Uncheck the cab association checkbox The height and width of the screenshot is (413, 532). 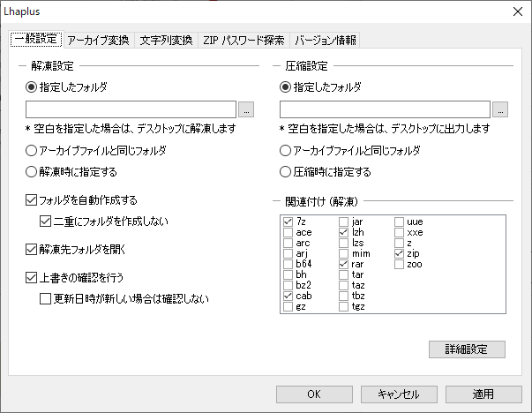pos(288,296)
